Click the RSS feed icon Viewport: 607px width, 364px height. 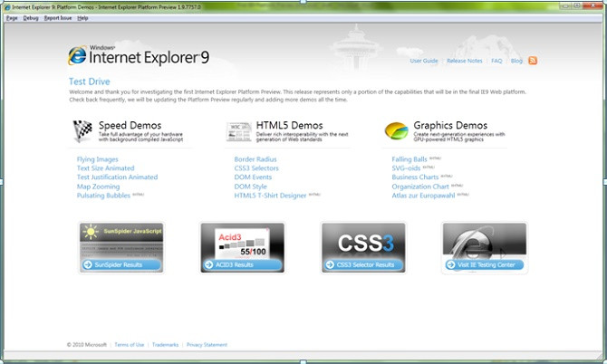(x=533, y=61)
